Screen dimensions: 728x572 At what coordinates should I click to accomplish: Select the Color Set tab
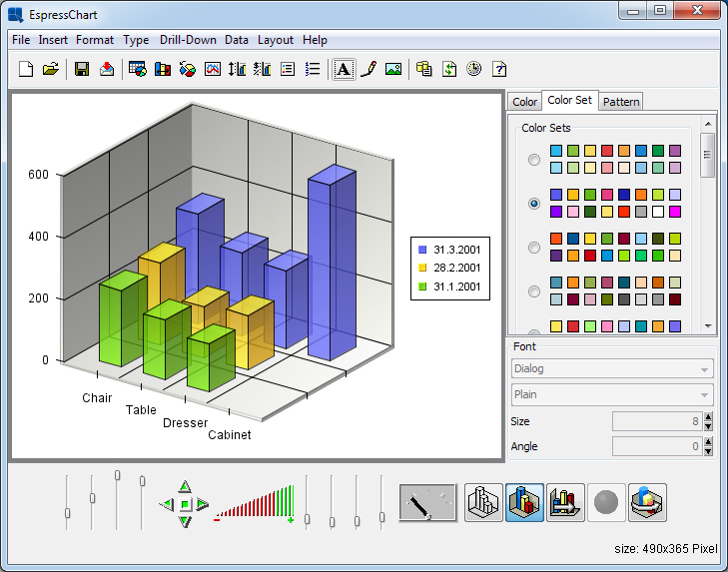tap(569, 100)
